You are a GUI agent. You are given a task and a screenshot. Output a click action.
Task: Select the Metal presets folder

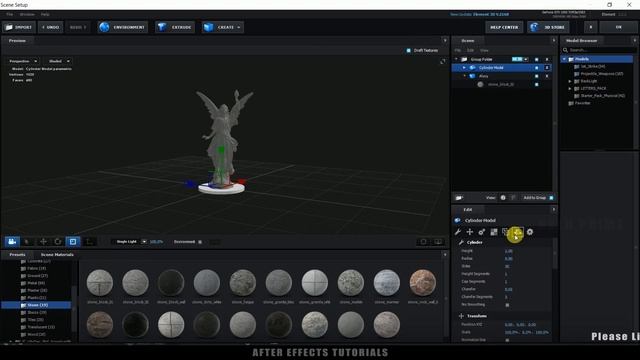click(x=33, y=283)
